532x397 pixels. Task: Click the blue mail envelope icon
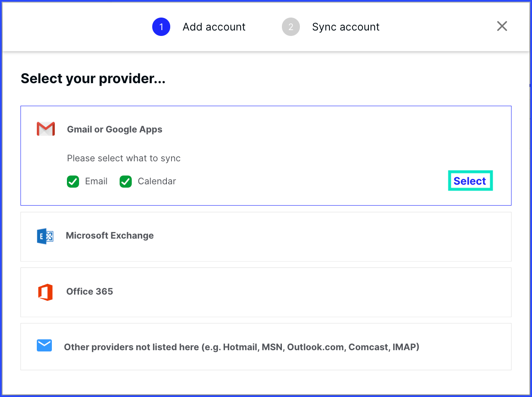click(44, 346)
